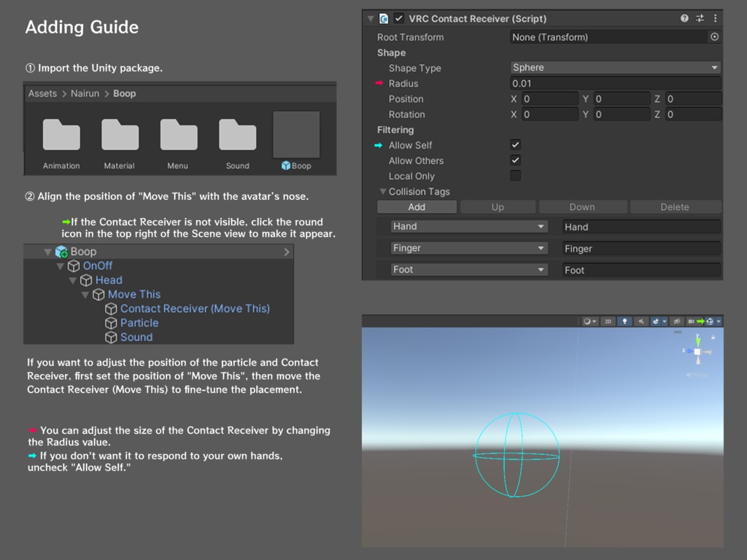Click the Radius value field 0.01
The height and width of the screenshot is (560, 747).
(x=615, y=83)
